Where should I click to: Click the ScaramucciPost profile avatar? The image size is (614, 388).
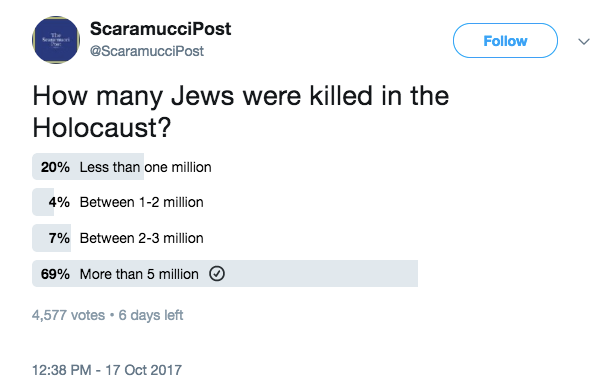pos(56,40)
